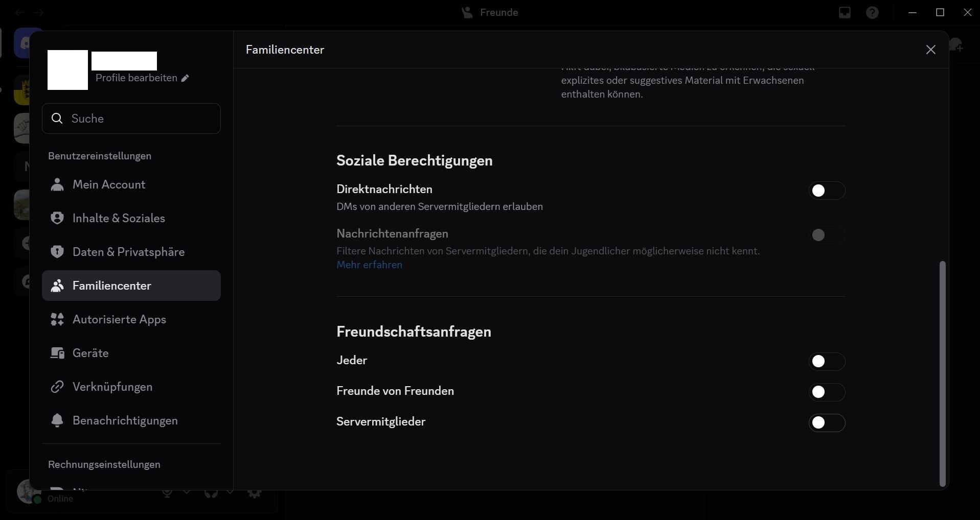The width and height of the screenshot is (980, 520).
Task: Open the help question mark icon
Action: (872, 13)
